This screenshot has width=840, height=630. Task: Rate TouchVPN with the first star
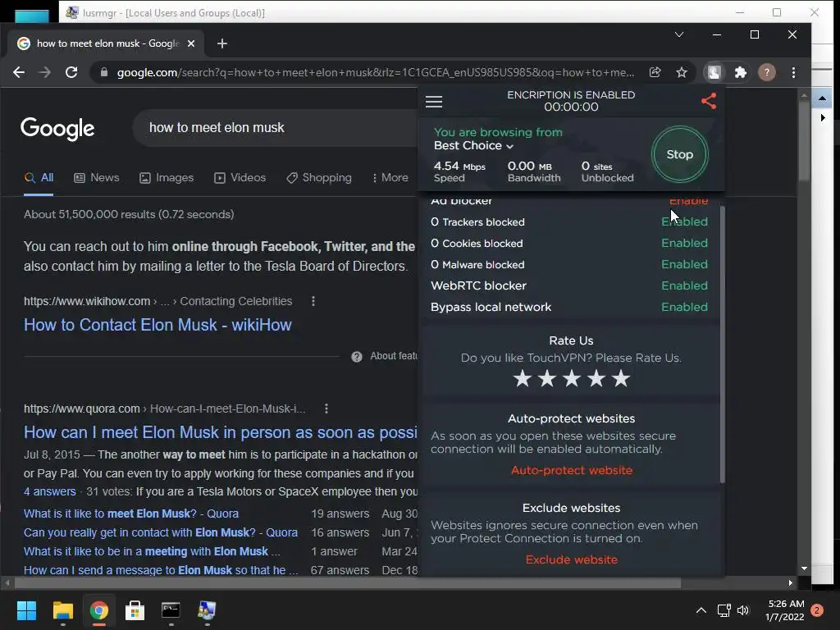click(523, 379)
